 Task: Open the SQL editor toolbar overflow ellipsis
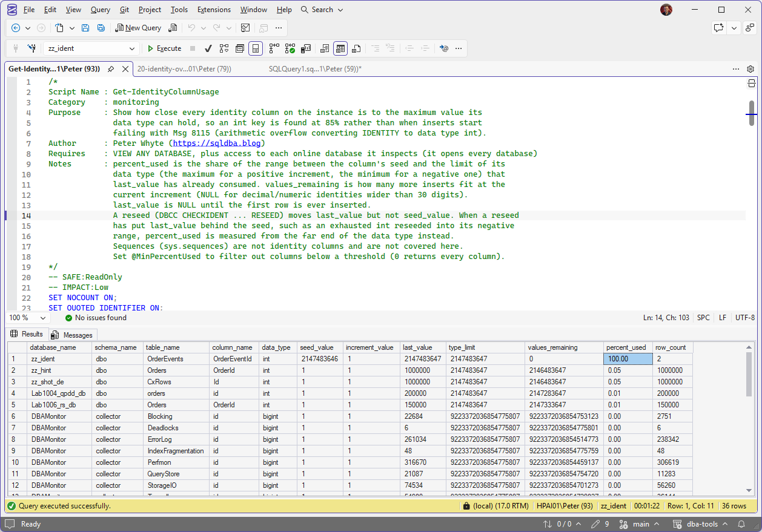(x=459, y=48)
